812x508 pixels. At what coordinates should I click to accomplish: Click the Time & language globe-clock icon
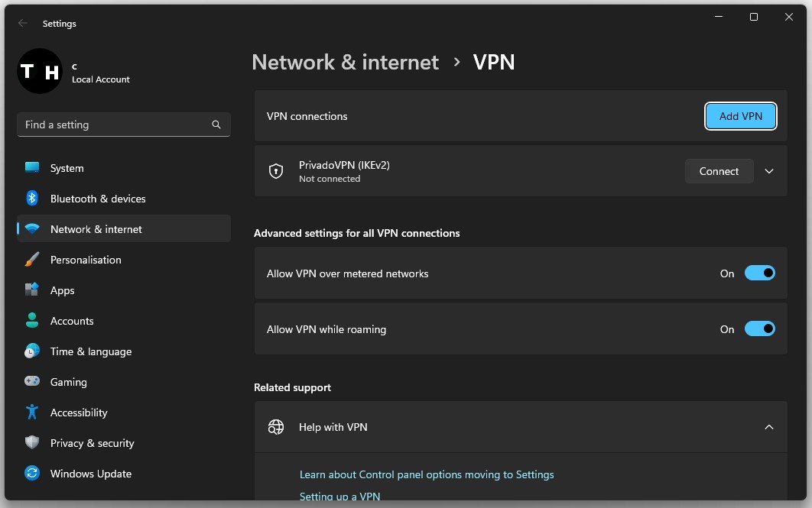(31, 351)
